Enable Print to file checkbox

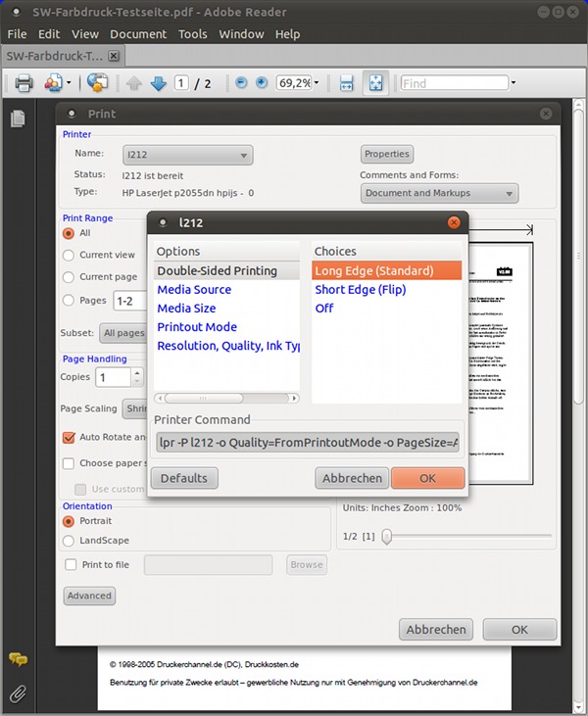(x=71, y=565)
